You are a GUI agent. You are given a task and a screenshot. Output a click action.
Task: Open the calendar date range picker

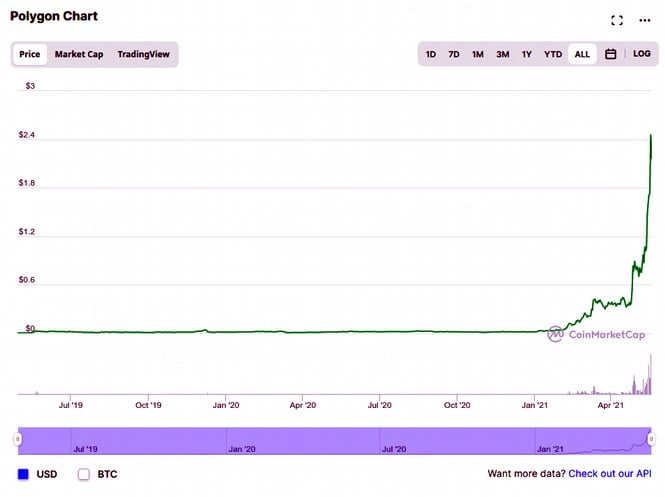point(610,54)
